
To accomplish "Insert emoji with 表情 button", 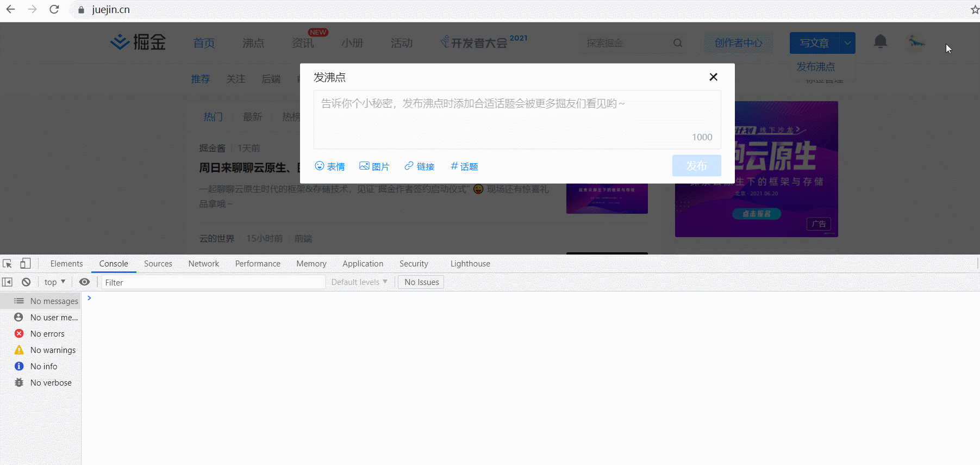I will click(330, 166).
